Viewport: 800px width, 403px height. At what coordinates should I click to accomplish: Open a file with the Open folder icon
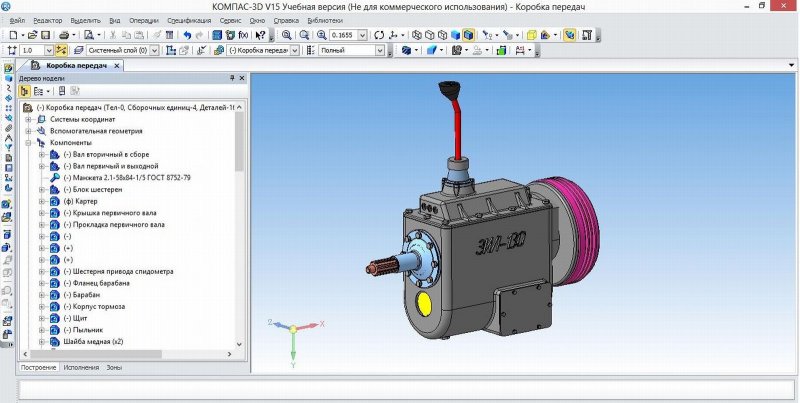tap(33, 35)
